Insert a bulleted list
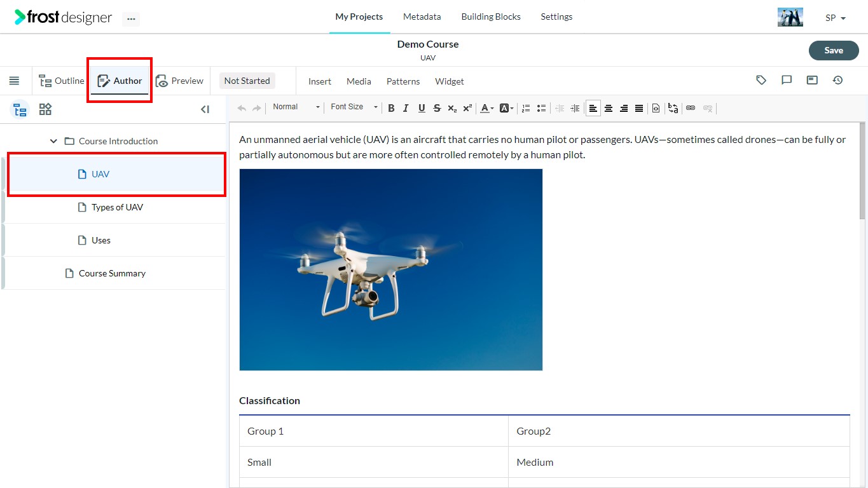This screenshot has width=868, height=488. 541,108
